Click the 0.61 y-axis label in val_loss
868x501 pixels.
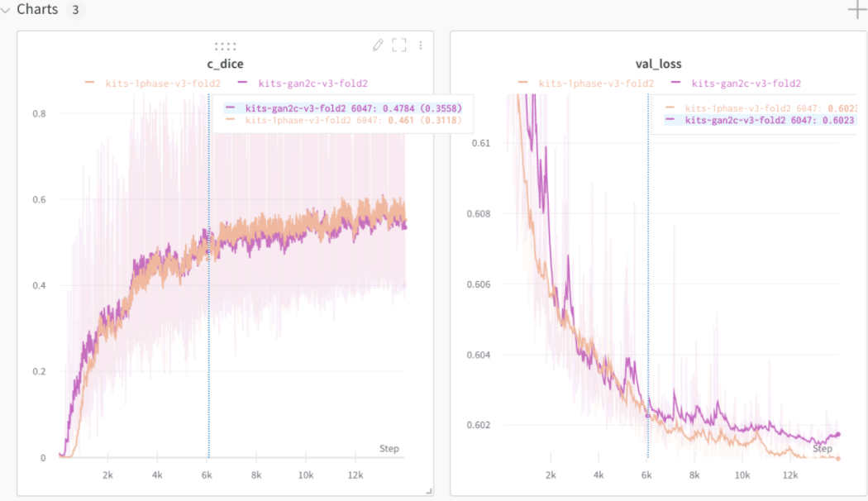click(480, 143)
